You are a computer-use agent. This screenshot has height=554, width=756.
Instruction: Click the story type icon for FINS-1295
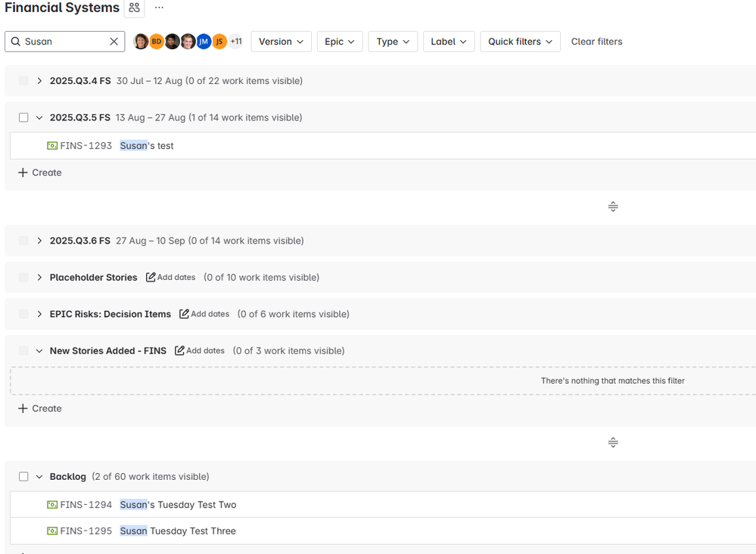point(52,531)
